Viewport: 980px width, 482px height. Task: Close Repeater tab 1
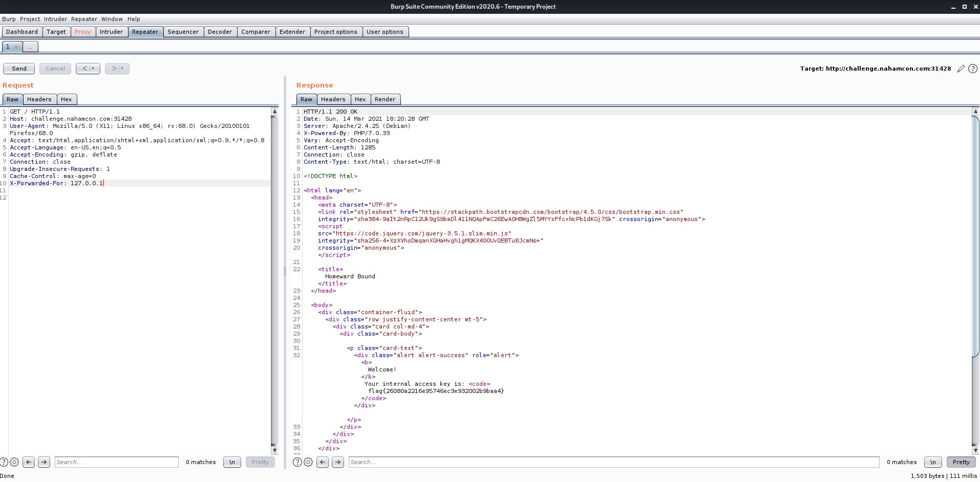click(x=16, y=47)
